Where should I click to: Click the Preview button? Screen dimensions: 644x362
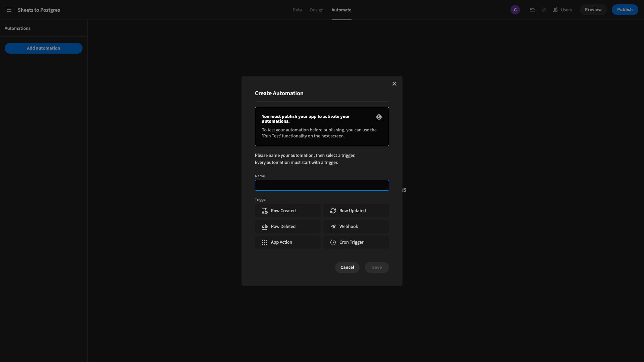(x=593, y=10)
